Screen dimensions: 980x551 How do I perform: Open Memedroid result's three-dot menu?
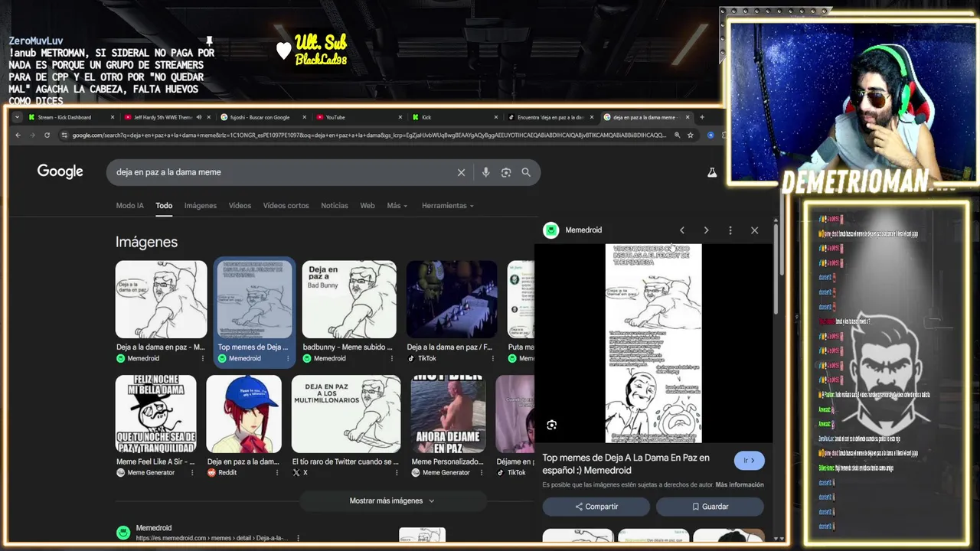298,538
